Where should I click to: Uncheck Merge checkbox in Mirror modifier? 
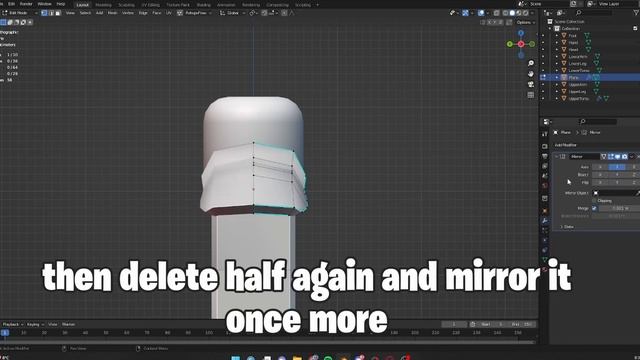pos(594,208)
